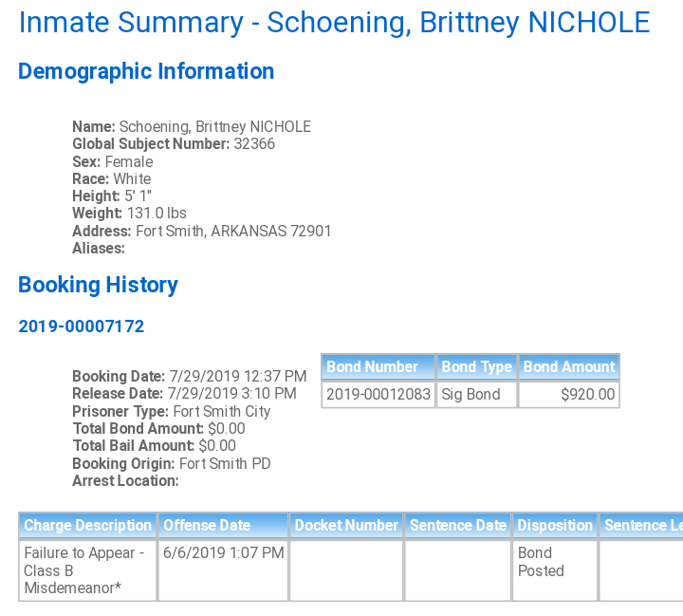
Task: Select bond number 2019-00012083 cell
Action: click(x=378, y=395)
